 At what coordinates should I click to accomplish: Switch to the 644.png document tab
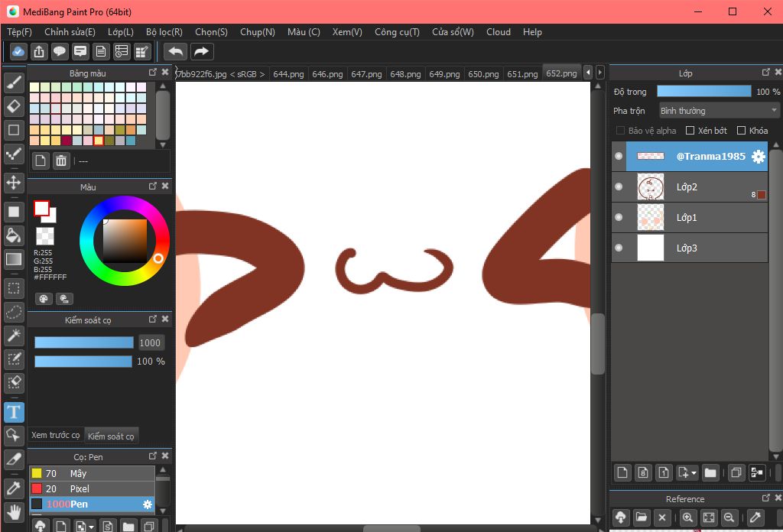288,74
